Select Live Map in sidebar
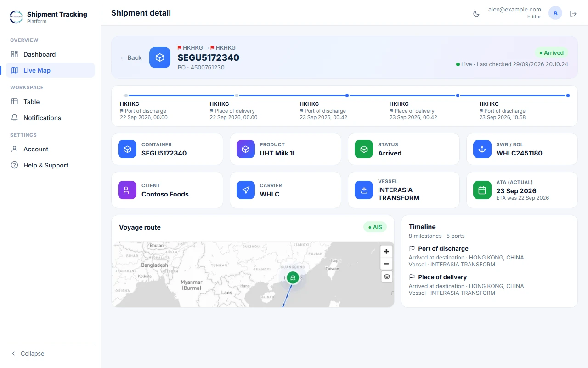 [x=51, y=70]
